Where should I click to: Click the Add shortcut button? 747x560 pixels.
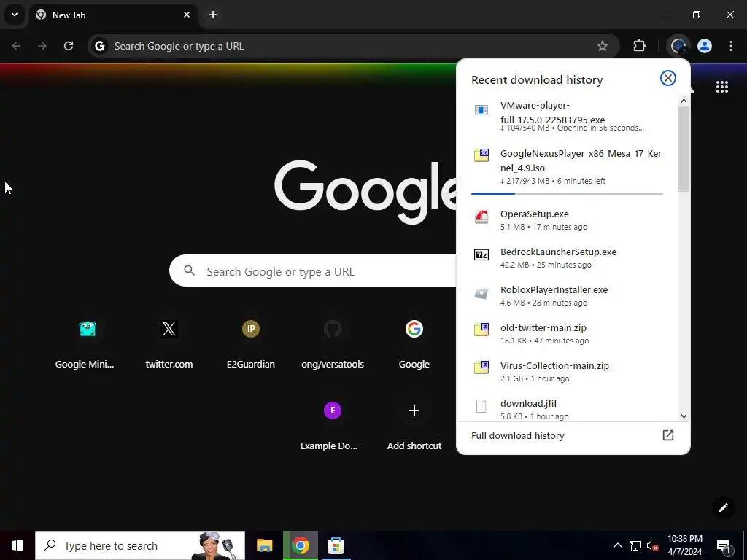coord(414,426)
